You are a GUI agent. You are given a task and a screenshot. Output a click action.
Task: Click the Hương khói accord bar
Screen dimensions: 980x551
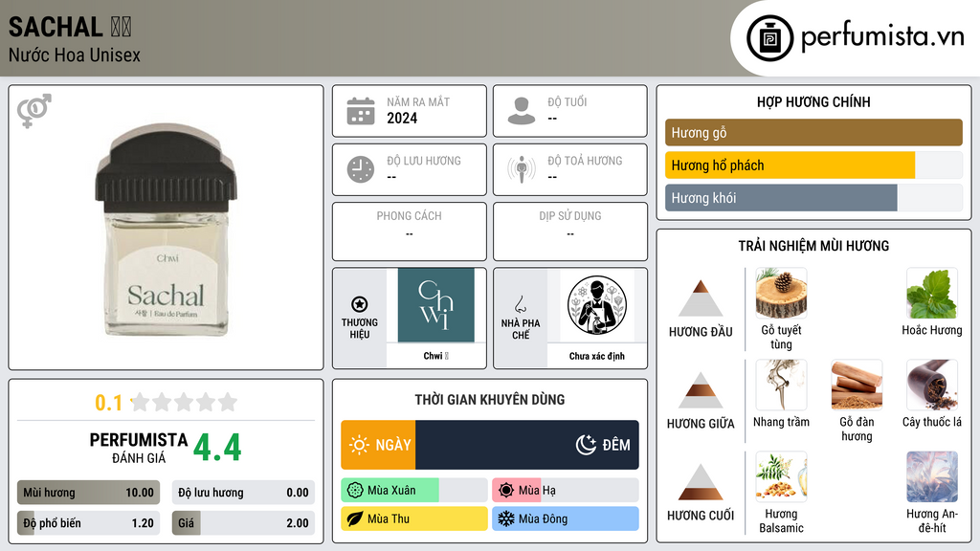click(x=813, y=198)
